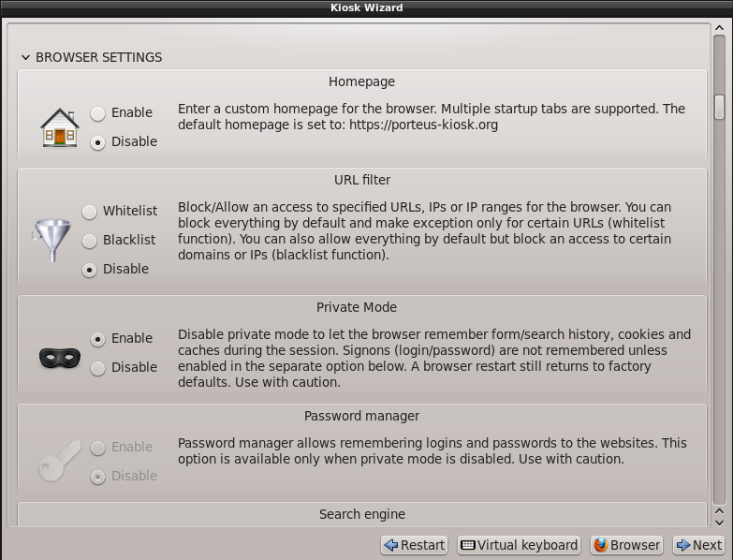This screenshot has width=733, height=560.
Task: Select Disable under Homepage
Action: (97, 142)
